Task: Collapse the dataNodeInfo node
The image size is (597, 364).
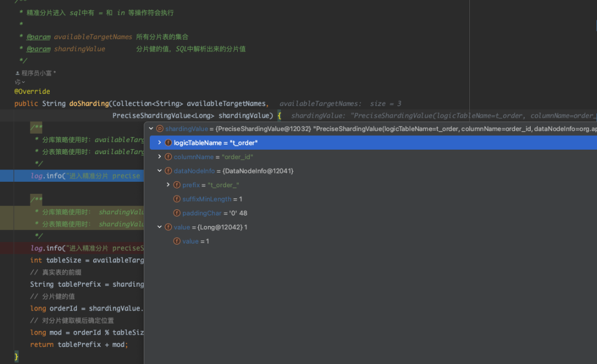Action: pyautogui.click(x=160, y=171)
